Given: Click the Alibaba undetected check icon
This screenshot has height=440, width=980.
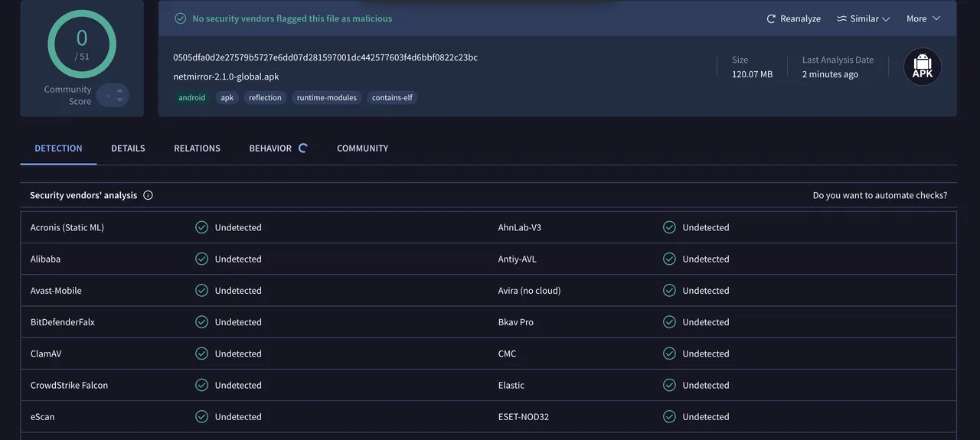Looking at the screenshot, I should click(x=201, y=259).
